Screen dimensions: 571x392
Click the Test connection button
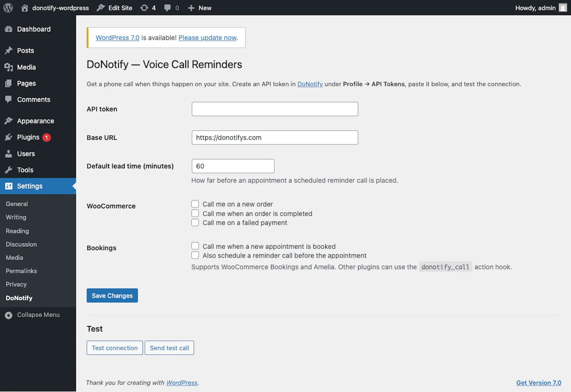pos(115,348)
